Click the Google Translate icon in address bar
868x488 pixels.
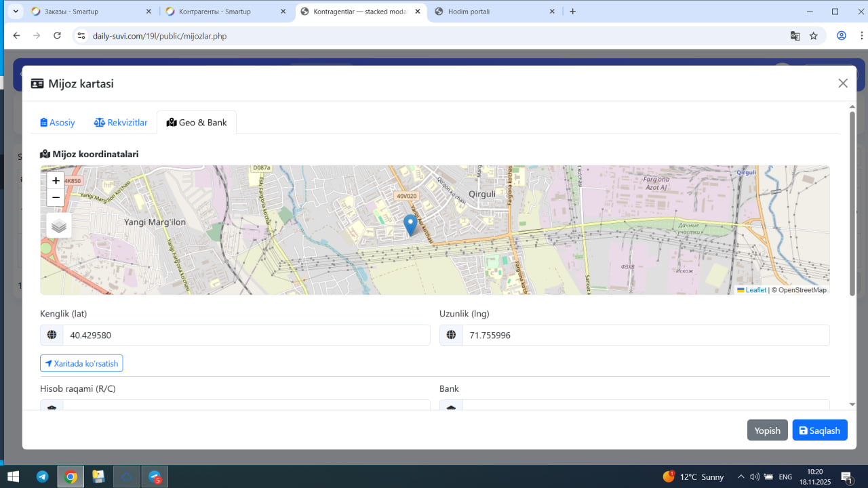(795, 36)
